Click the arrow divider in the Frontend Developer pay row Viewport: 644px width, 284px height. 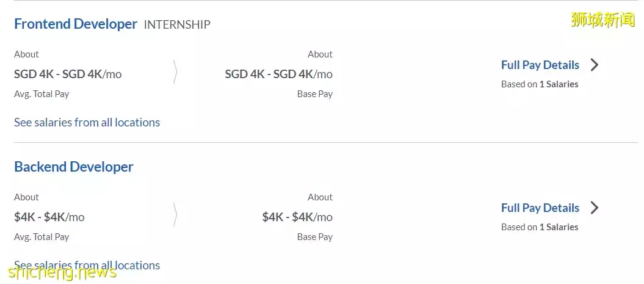click(x=176, y=73)
